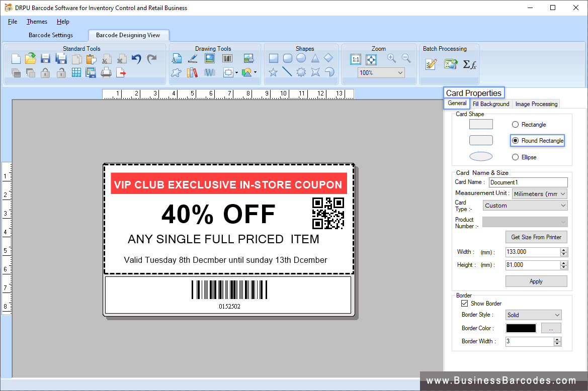This screenshot has width=588, height=391.
Task: Open the Measurement Unit dropdown
Action: tap(562, 193)
